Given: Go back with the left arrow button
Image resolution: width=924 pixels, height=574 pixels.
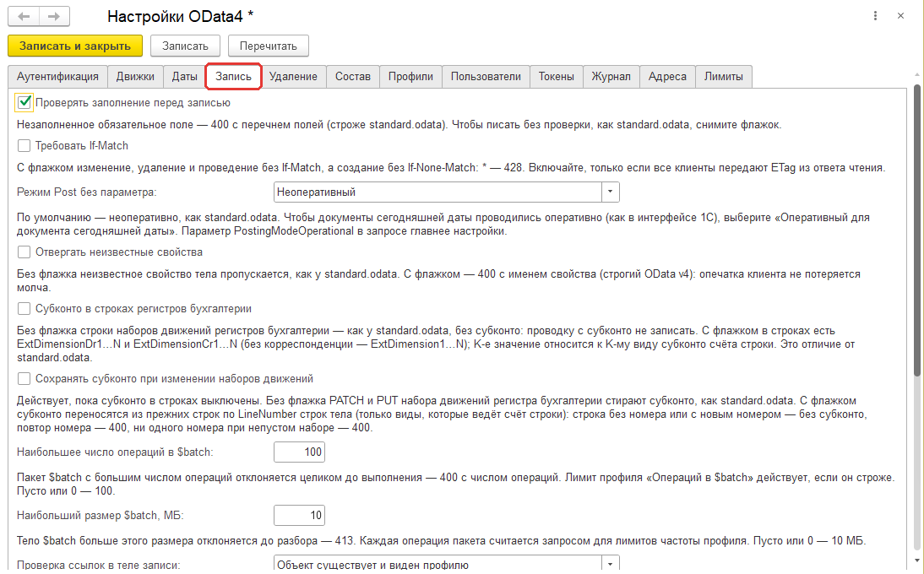Looking at the screenshot, I should coord(24,17).
